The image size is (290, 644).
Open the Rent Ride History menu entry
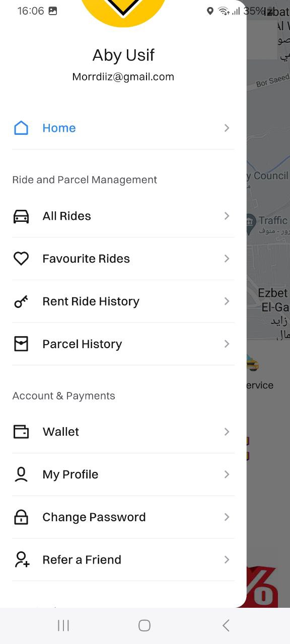pyautogui.click(x=123, y=301)
